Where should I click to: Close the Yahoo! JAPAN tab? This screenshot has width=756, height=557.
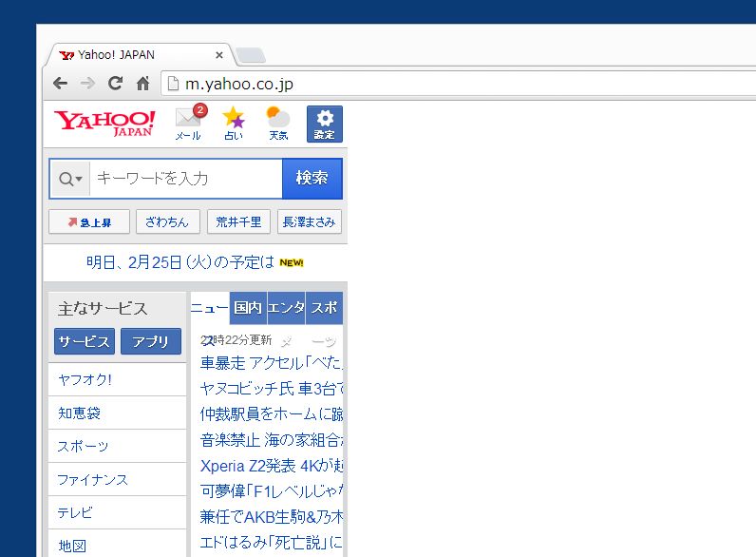218,55
